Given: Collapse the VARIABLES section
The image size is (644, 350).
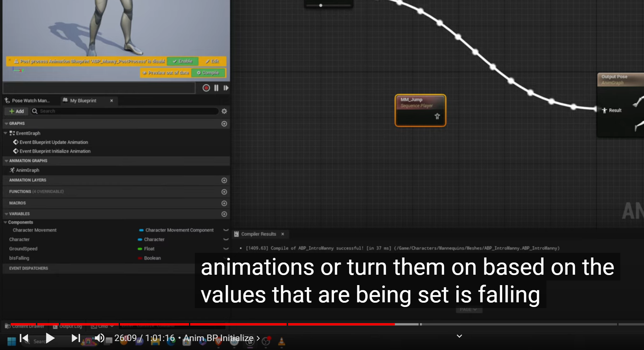Looking at the screenshot, I should [6, 214].
